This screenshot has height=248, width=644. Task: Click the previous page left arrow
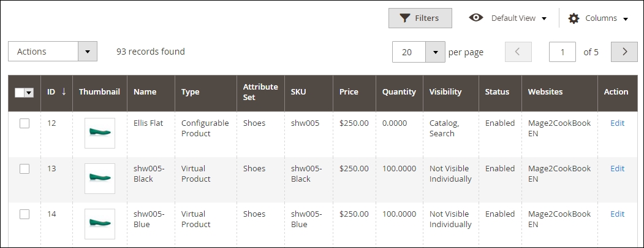point(518,52)
